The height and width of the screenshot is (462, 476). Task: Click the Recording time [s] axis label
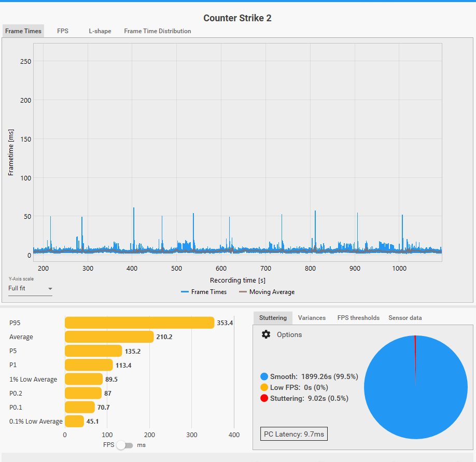(x=237, y=280)
